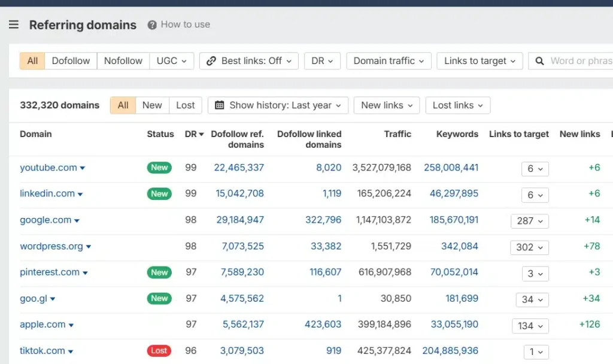Click apple.com new links value +126
Viewport: 613px width, 364px height.
[590, 324]
